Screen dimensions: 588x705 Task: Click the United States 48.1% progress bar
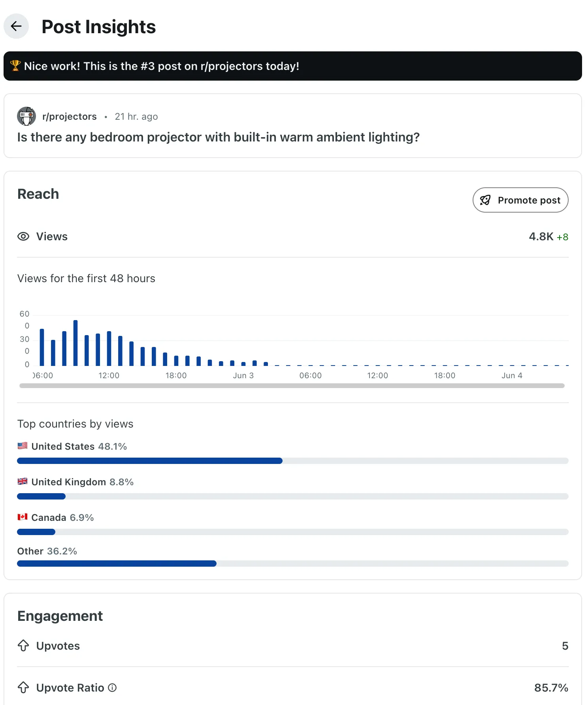pos(293,461)
